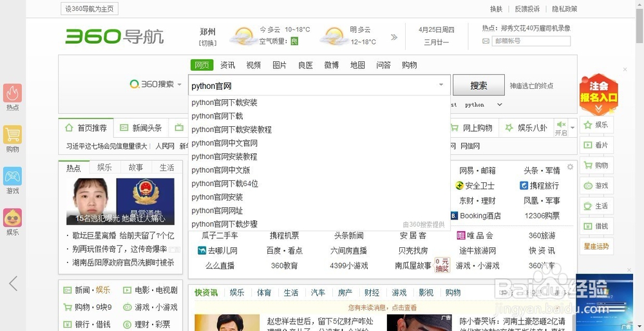644x331 pixels.
Task: Click the 搜索 button
Action: point(478,86)
